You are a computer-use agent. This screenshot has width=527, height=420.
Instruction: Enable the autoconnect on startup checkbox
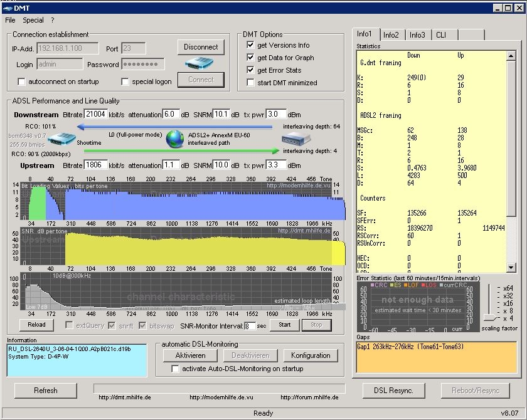tap(21, 81)
